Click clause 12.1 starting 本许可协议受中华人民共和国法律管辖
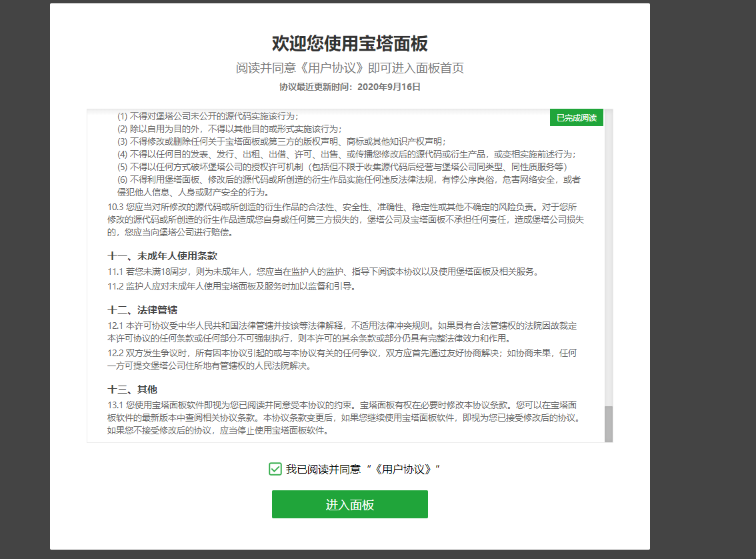 point(342,332)
